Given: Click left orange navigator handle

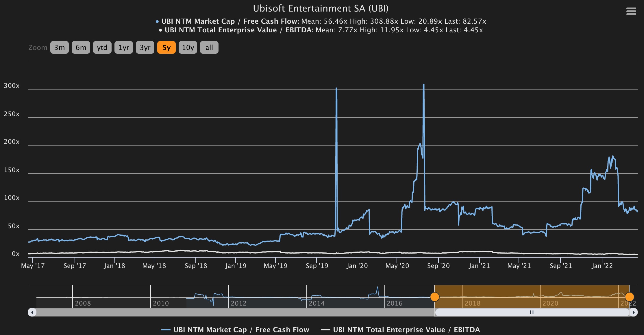Looking at the screenshot, I should [435, 297].
